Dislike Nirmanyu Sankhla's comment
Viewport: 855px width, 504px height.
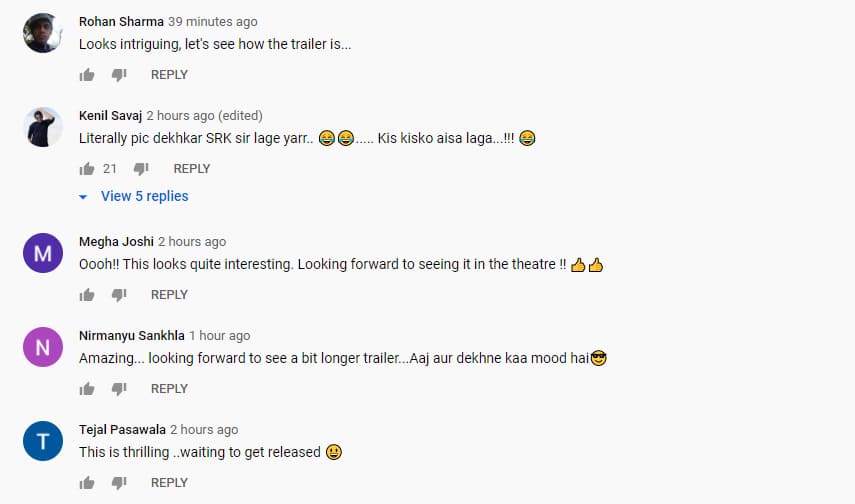coord(118,389)
